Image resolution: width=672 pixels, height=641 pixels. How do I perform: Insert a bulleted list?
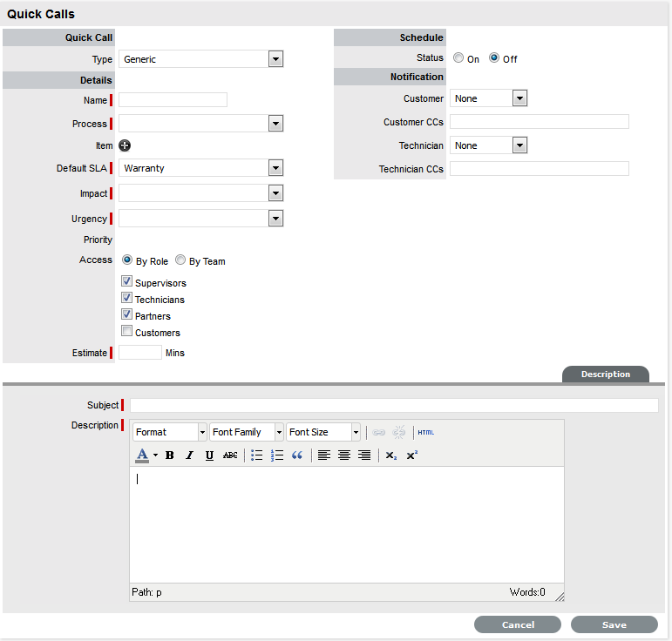[x=256, y=455]
